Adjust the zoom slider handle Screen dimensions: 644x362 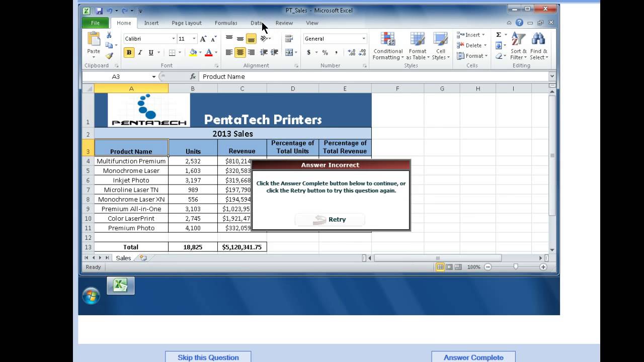click(515, 267)
